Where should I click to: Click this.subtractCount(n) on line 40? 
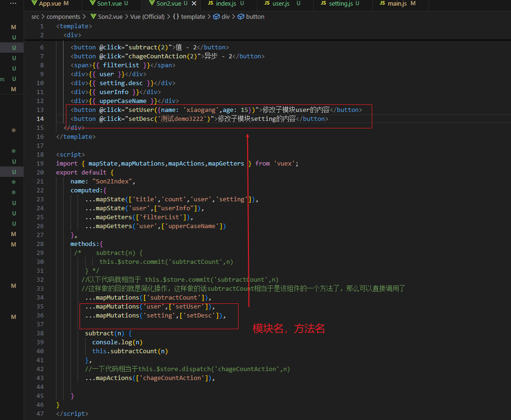point(130,351)
